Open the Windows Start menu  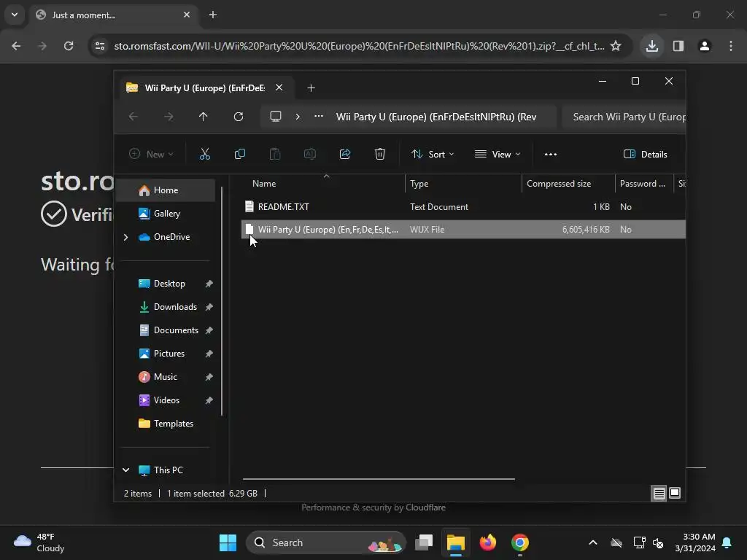[x=228, y=542]
